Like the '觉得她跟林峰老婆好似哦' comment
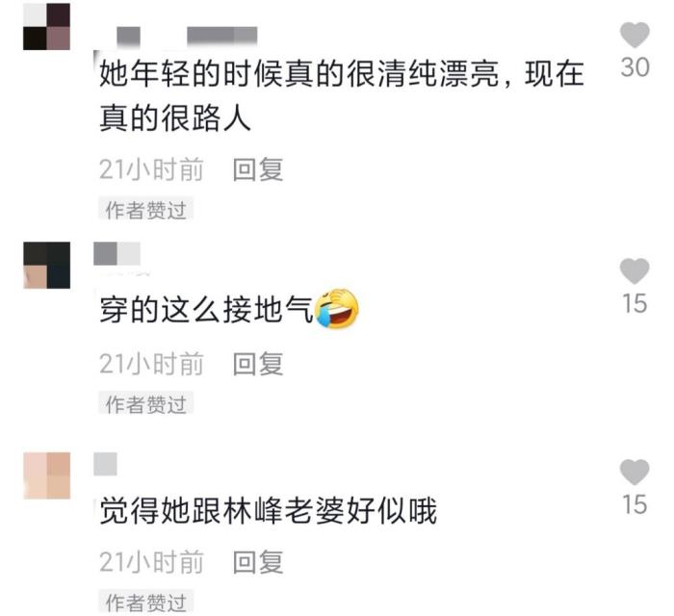This screenshot has height=616, width=674. point(635,472)
